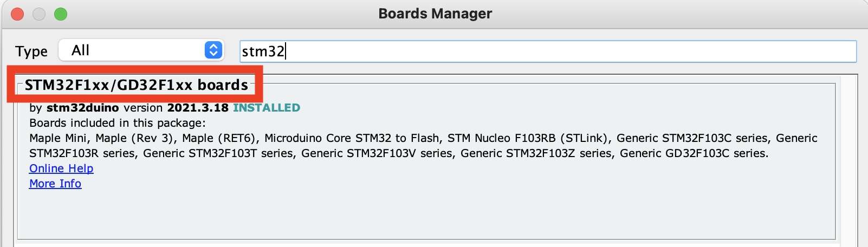Select the empty area of the package entry

tap(426, 214)
